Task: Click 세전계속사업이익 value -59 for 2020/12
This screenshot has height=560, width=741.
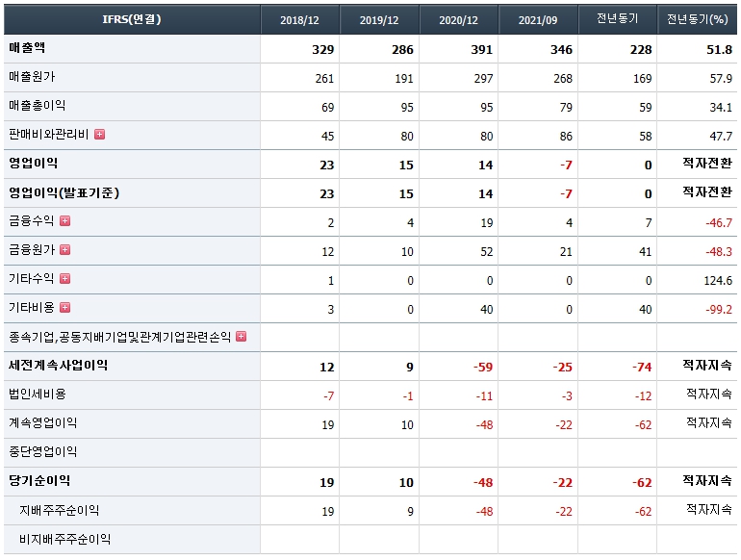Action: pyautogui.click(x=483, y=368)
